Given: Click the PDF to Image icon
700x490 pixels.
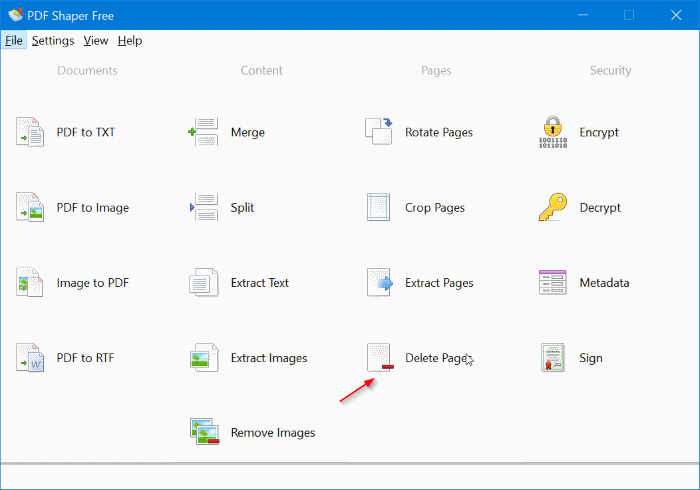Looking at the screenshot, I should click(30, 207).
